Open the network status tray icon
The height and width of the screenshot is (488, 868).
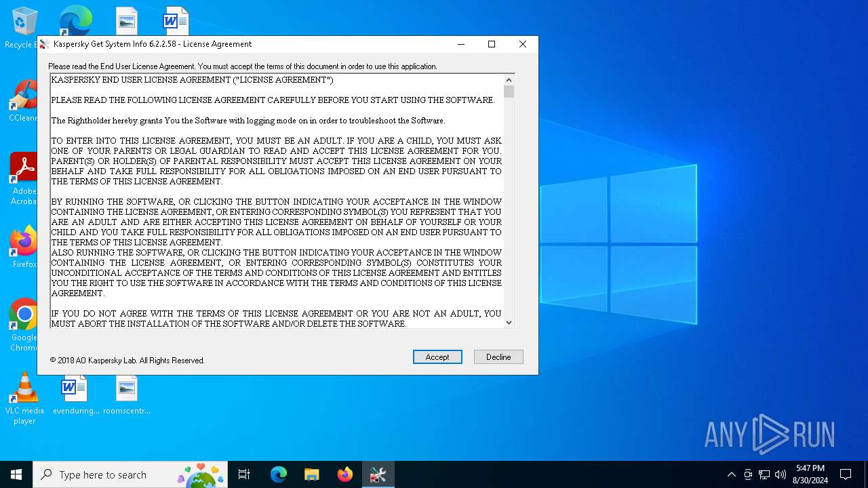tap(764, 474)
